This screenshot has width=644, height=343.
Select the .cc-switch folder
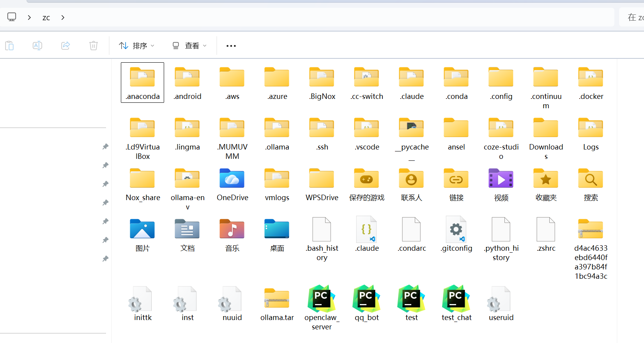[367, 83]
